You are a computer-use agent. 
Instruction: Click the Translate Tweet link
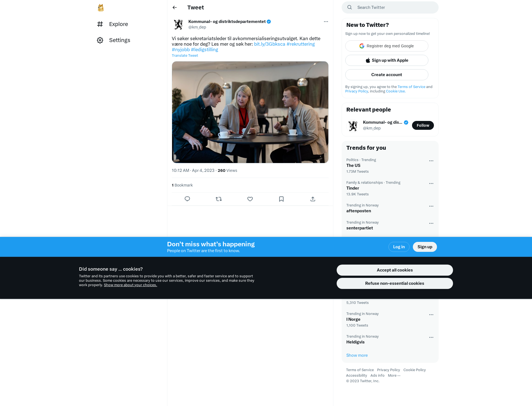point(185,56)
